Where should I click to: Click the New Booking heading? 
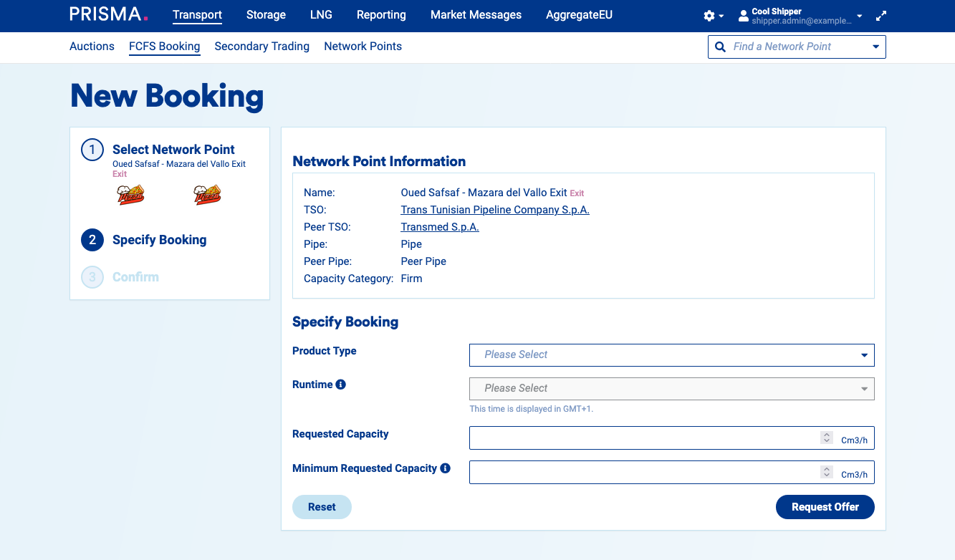[167, 96]
